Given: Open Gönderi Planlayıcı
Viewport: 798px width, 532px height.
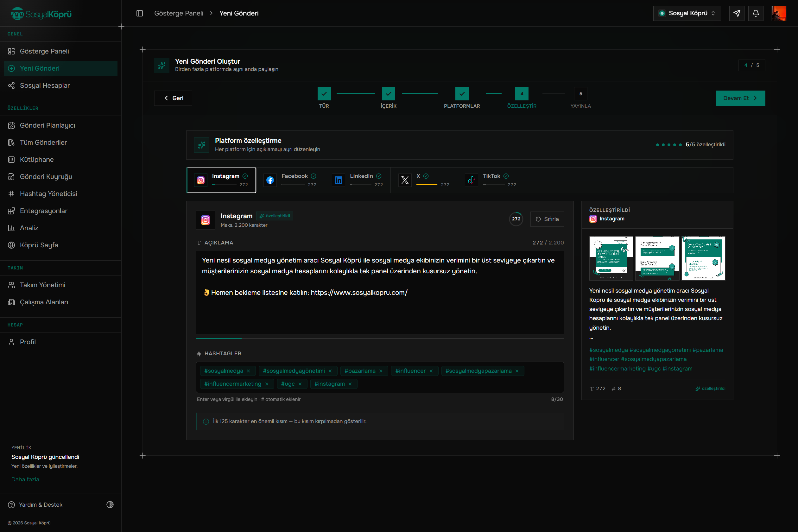Looking at the screenshot, I should click(60, 125).
